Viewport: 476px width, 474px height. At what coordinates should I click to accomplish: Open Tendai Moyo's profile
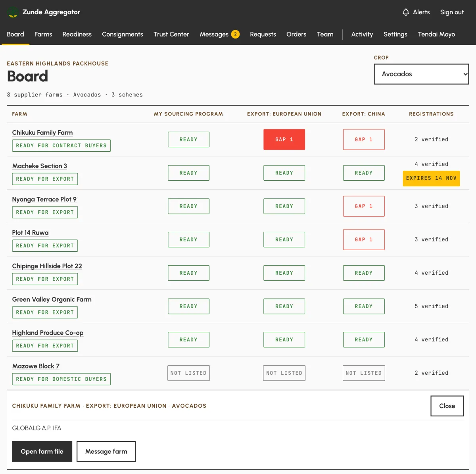436,34
